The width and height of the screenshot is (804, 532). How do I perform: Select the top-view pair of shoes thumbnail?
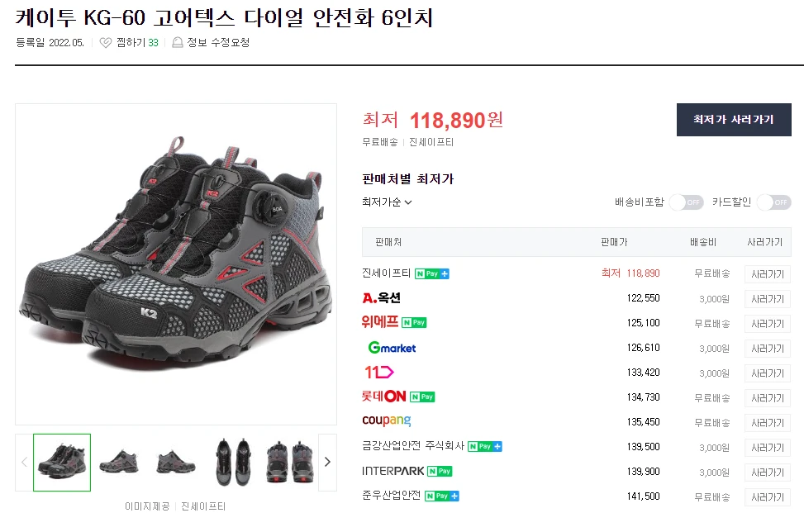231,462
